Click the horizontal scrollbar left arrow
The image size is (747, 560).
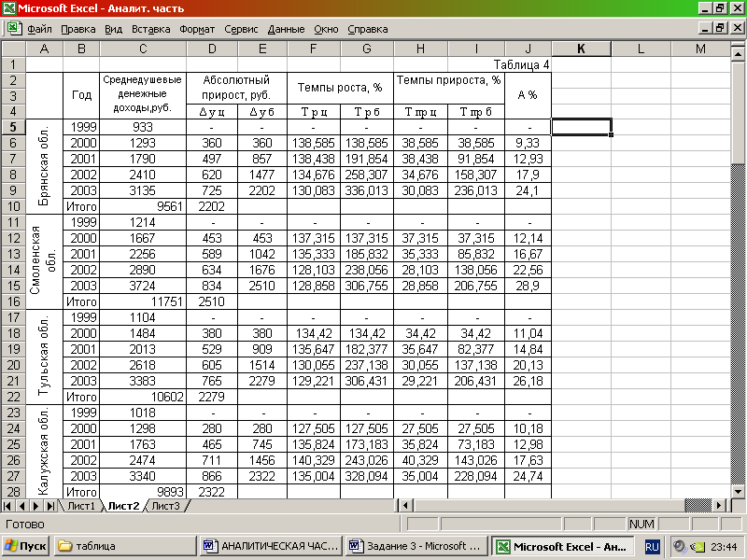click(405, 506)
